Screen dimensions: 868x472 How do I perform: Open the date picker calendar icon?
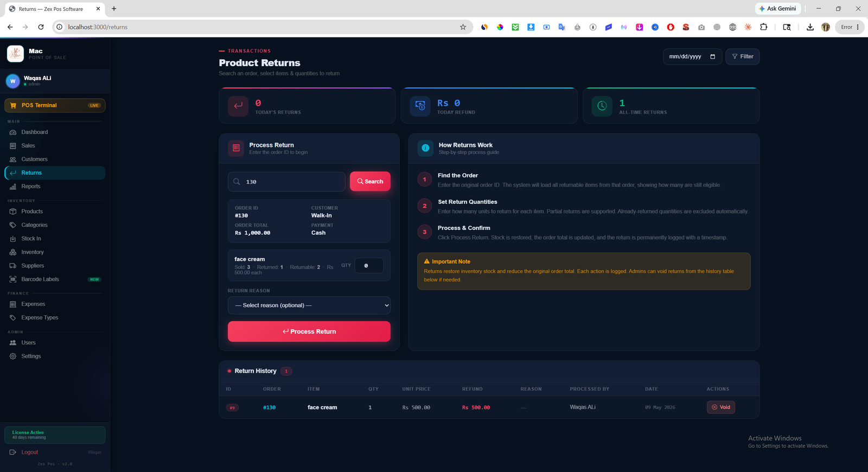click(x=713, y=56)
